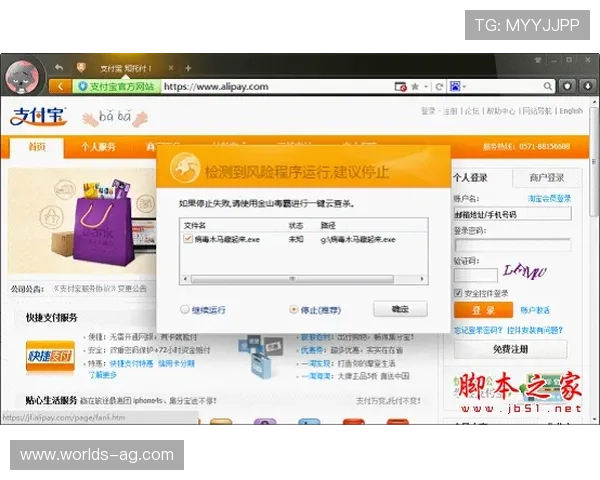Click the 一淘海淘 link
This screenshot has height=480, width=600.
316,376
